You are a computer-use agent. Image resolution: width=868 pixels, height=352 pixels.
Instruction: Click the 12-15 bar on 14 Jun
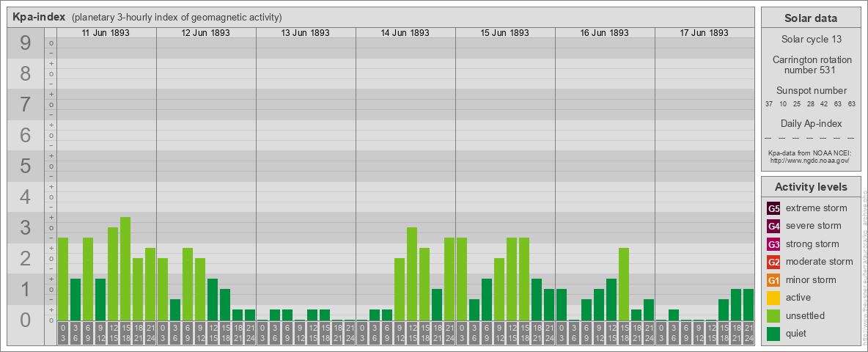pyautogui.click(x=412, y=274)
